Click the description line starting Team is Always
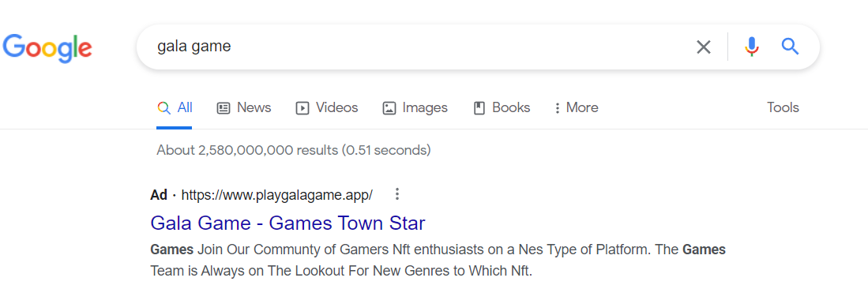868x289 pixels. (341, 272)
